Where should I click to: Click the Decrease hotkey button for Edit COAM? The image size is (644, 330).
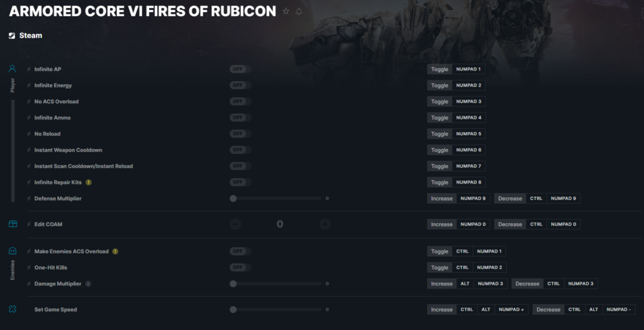(510, 224)
